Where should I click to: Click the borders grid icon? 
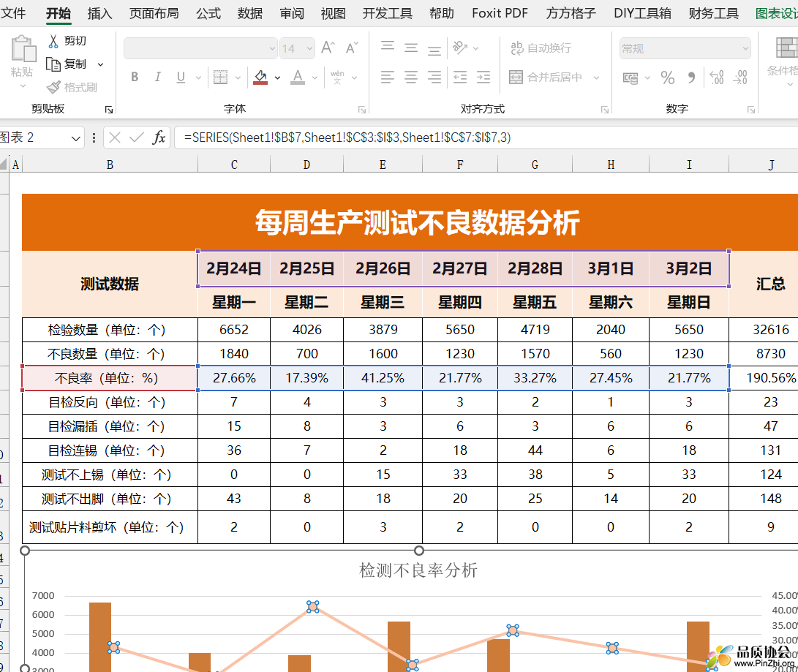coord(220,78)
